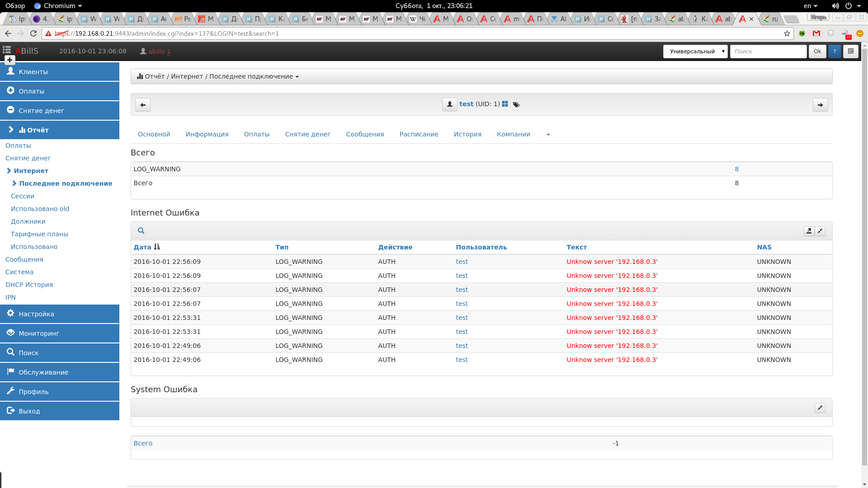This screenshot has width=868, height=488.
Task: Open the system volume indicator
Action: coord(835,6)
